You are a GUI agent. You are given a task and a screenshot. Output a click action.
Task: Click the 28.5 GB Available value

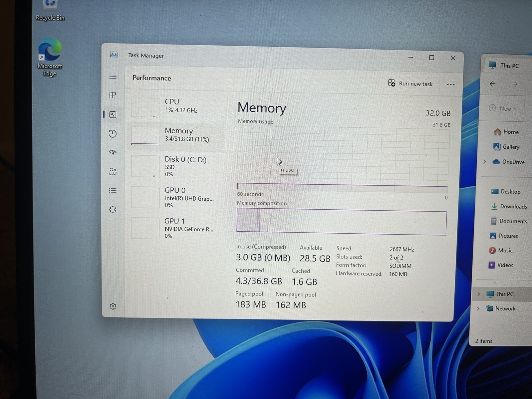tap(315, 258)
